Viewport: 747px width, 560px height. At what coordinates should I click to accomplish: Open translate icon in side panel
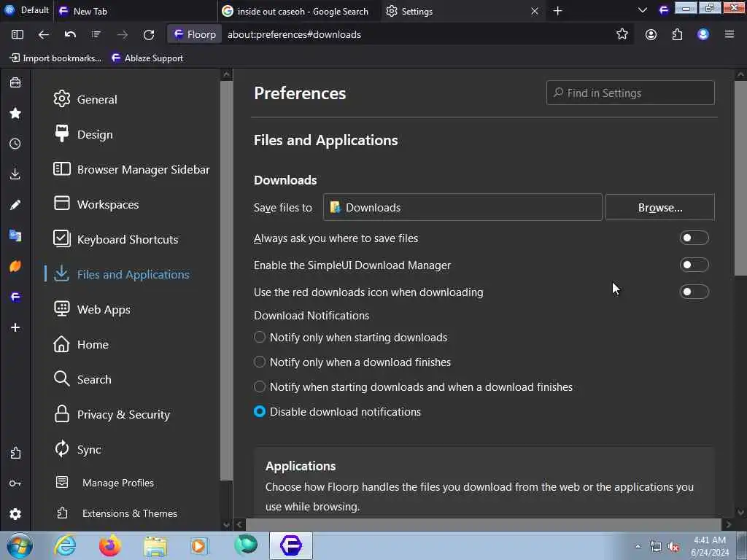click(x=15, y=236)
